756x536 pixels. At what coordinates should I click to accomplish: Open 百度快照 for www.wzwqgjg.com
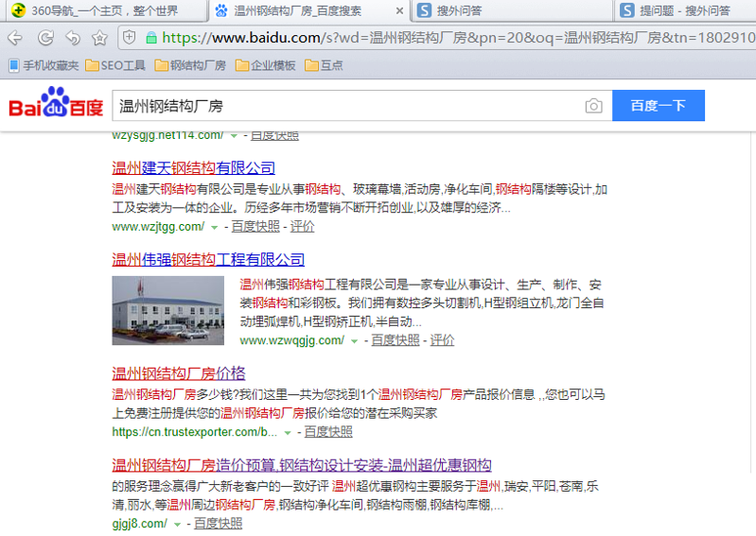click(396, 340)
